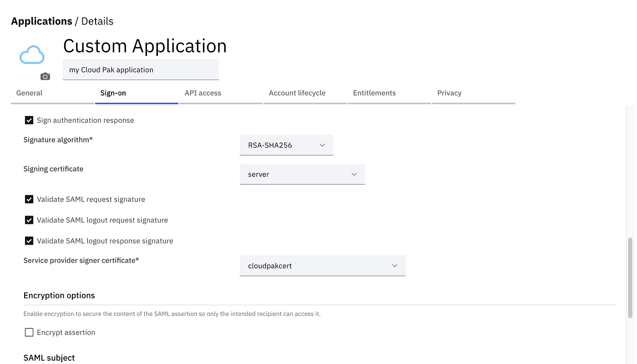Switch to the General tab
Viewport: 637px width, 364px height.
[52, 93]
